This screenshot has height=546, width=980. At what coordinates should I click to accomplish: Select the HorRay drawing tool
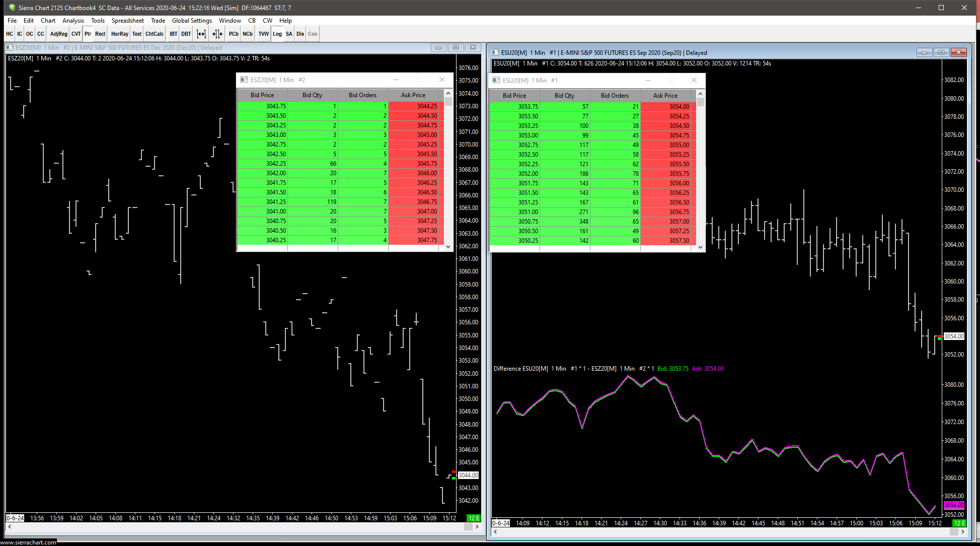point(120,34)
